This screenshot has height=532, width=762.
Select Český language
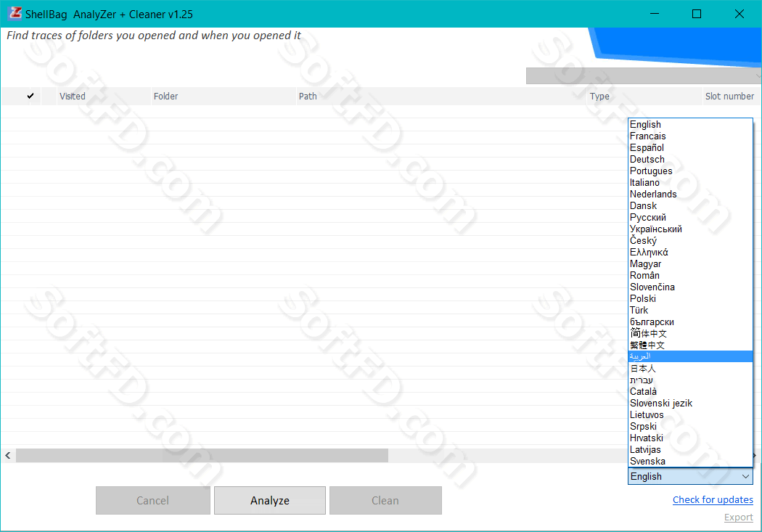(x=690, y=240)
